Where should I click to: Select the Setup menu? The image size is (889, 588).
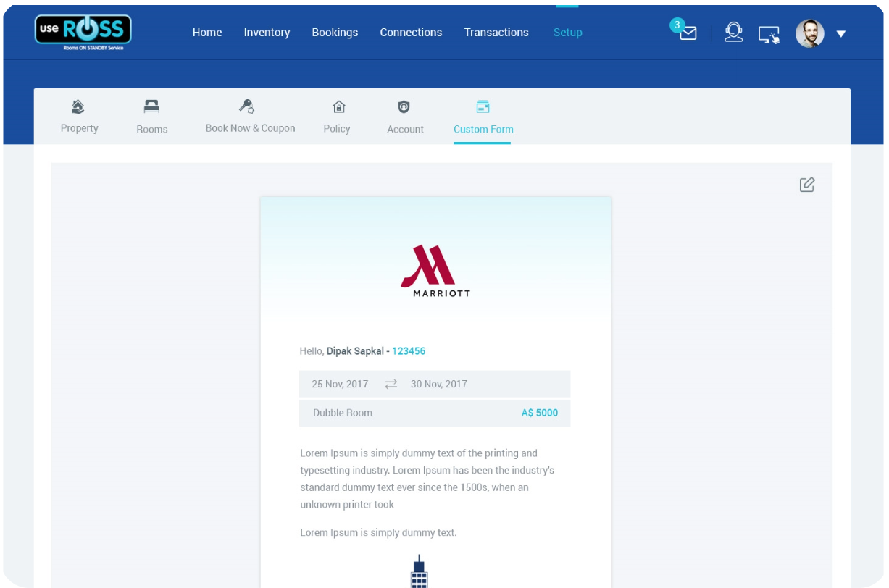(567, 33)
